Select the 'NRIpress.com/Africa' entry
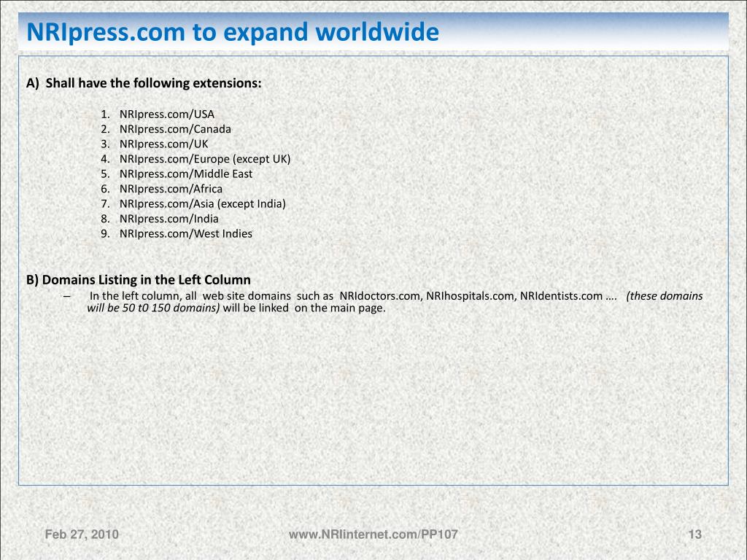747x560 pixels. [171, 189]
